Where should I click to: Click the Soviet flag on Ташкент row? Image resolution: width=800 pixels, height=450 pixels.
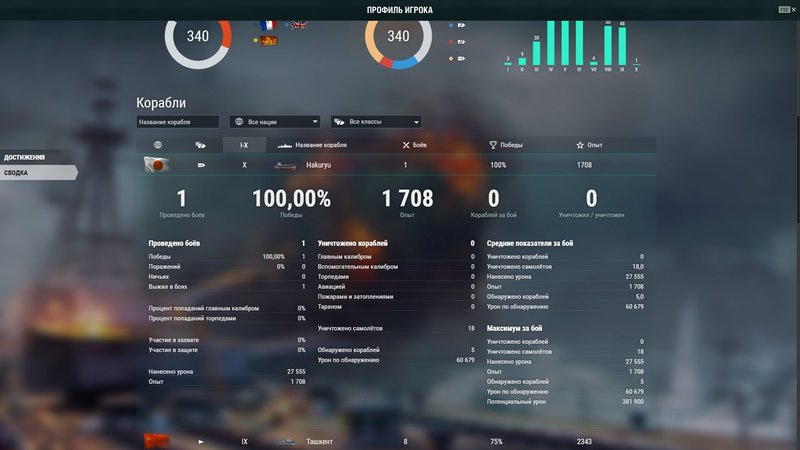point(157,441)
